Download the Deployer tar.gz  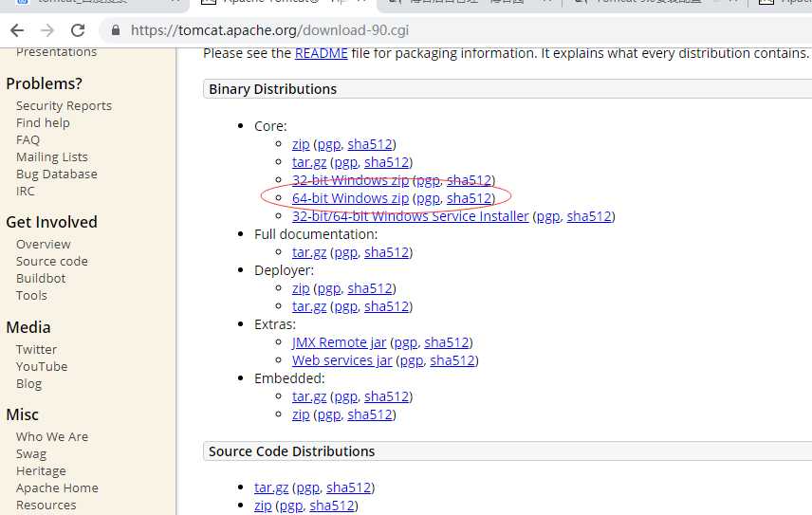(309, 306)
